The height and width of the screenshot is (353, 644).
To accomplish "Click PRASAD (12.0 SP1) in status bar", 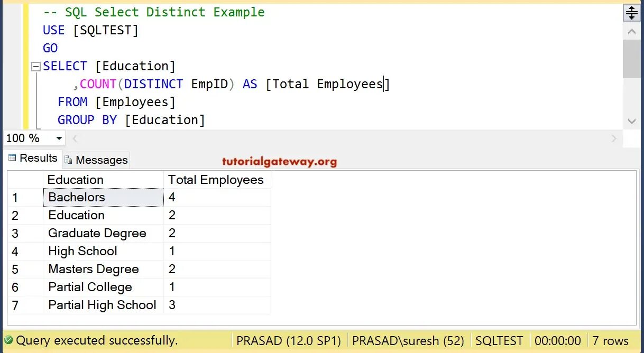I will click(289, 341).
